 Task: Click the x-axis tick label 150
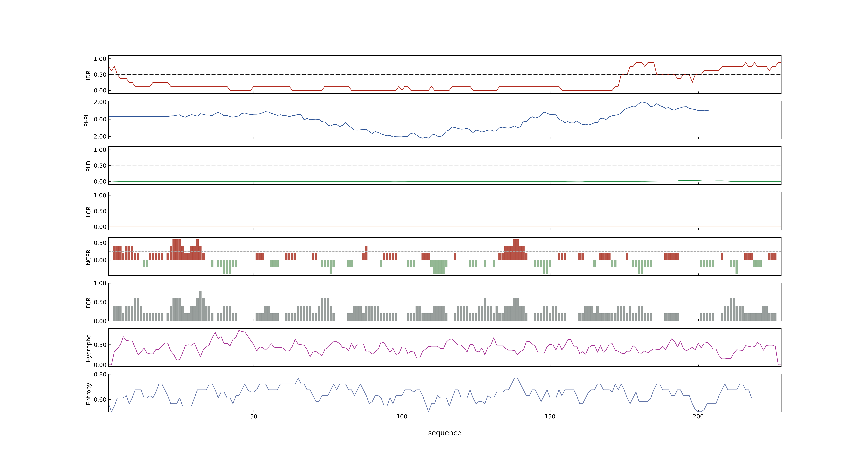(550, 416)
